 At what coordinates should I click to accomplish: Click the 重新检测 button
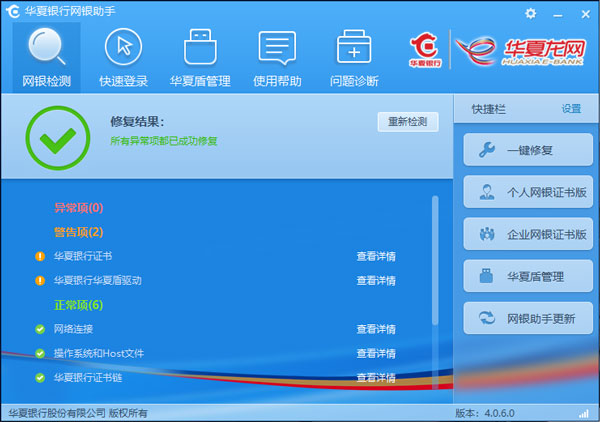[x=408, y=122]
